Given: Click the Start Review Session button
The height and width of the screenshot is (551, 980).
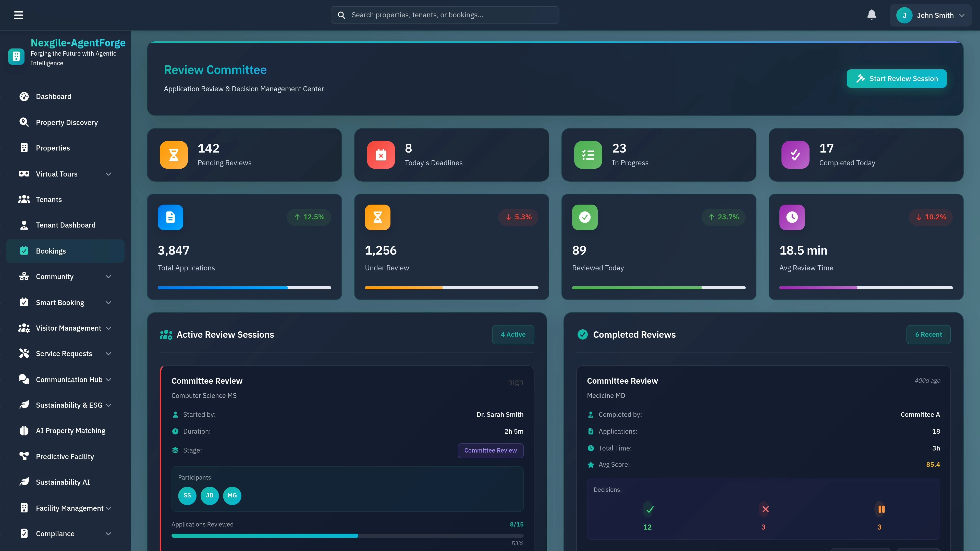Looking at the screenshot, I should coord(896,78).
